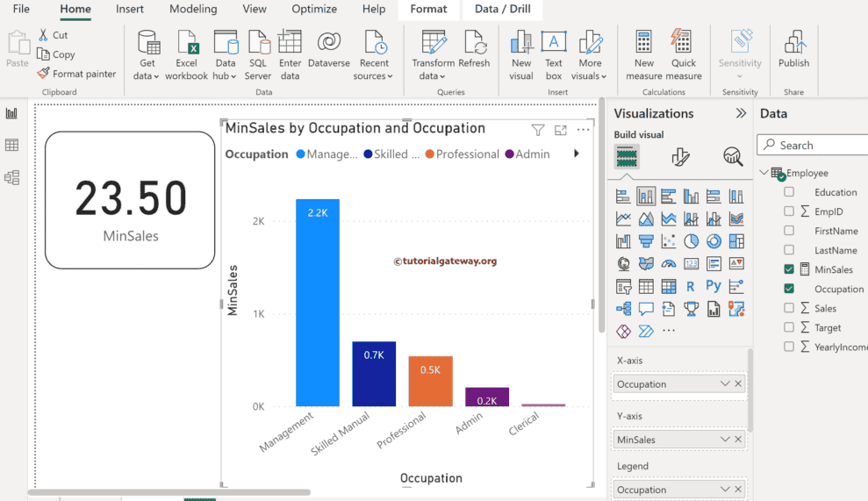Uncheck the MinSales field checkbox

point(789,269)
